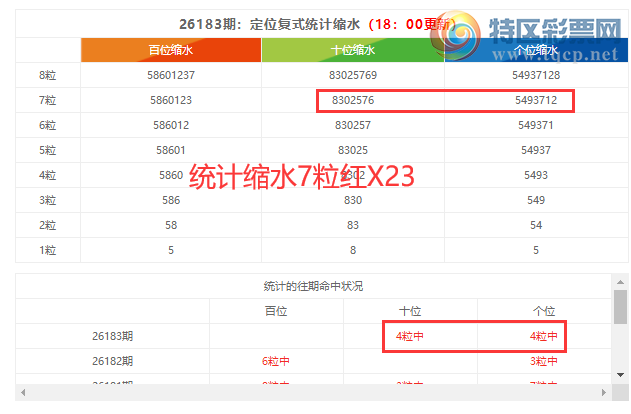This screenshot has height=414, width=631.
Task: Click the 个位 header in history table
Action: coord(544,311)
